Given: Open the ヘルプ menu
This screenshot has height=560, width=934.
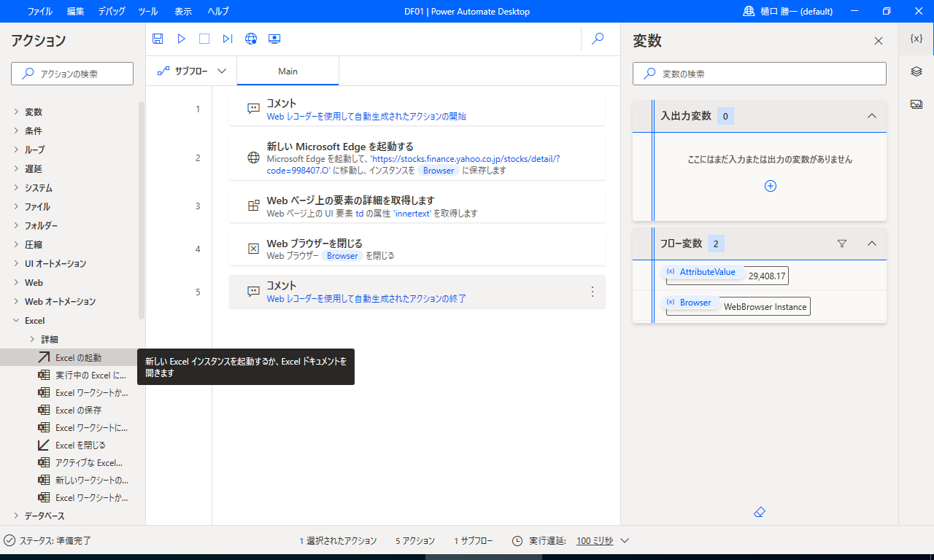Looking at the screenshot, I should click(217, 11).
